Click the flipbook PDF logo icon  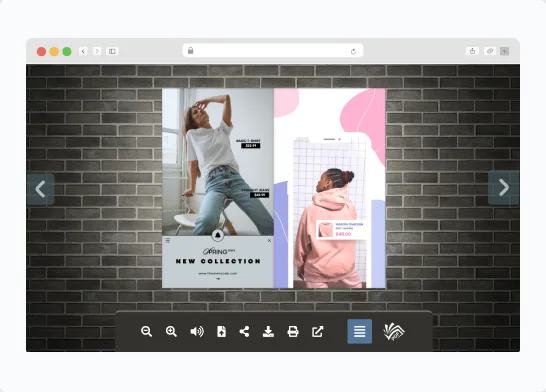pos(394,331)
